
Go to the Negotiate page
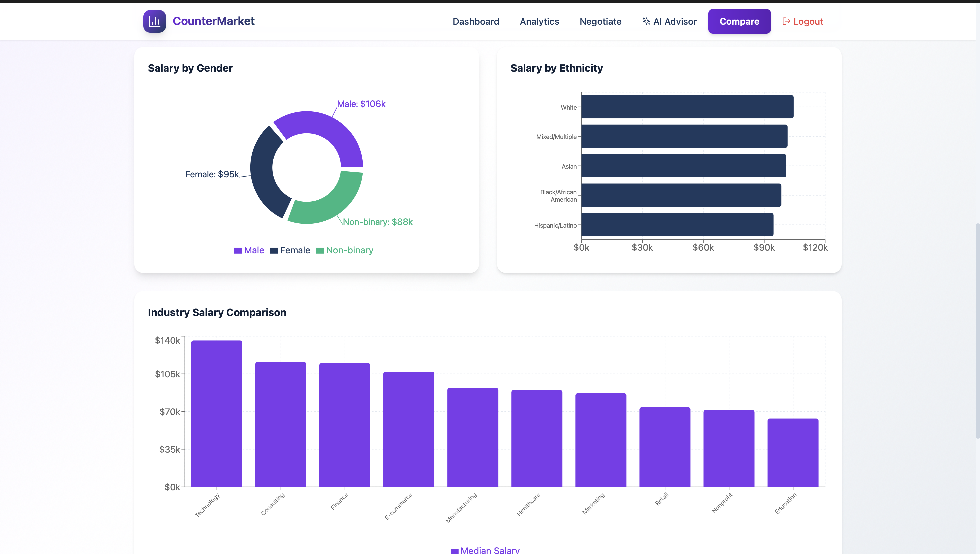pyautogui.click(x=600, y=21)
